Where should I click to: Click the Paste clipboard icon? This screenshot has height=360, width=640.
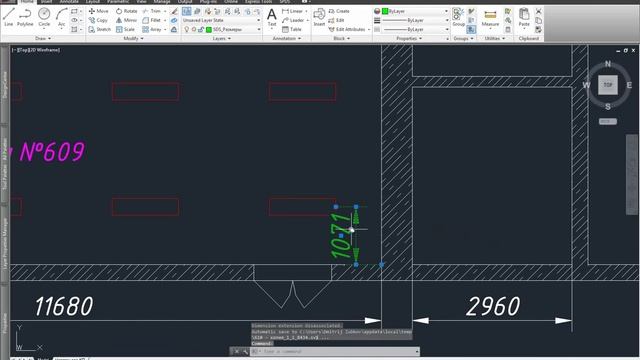pyautogui.click(x=524, y=17)
